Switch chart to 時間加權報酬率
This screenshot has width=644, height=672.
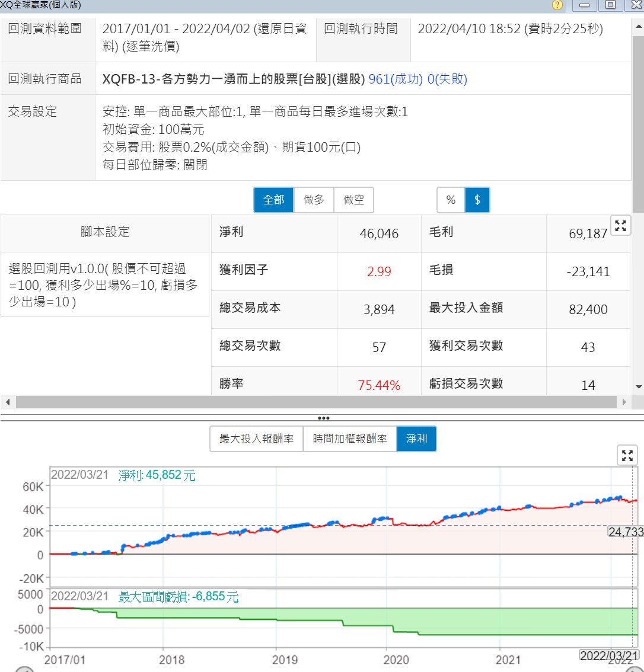(x=350, y=439)
